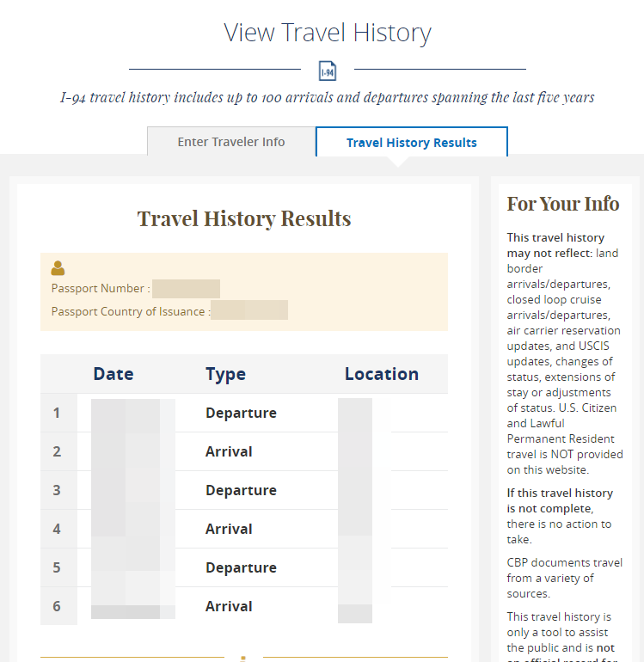Click the Type column header
Image resolution: width=644 pixels, height=662 pixels.
tap(225, 374)
